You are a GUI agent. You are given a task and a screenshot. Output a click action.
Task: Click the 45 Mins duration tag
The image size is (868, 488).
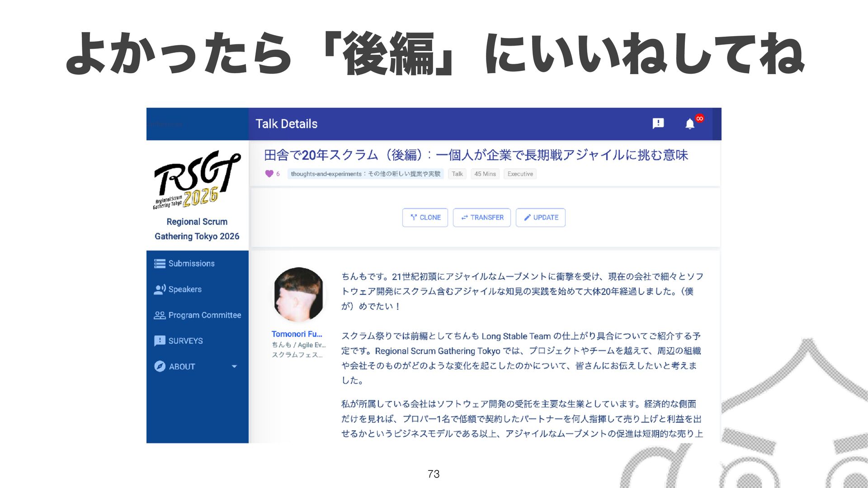[485, 174]
